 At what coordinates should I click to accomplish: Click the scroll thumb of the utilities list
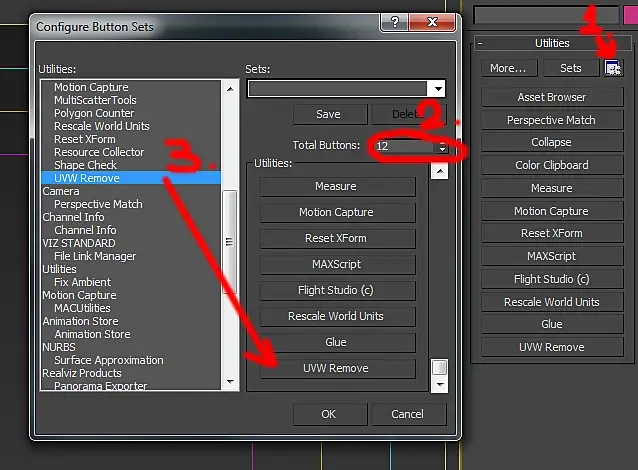coord(229,242)
